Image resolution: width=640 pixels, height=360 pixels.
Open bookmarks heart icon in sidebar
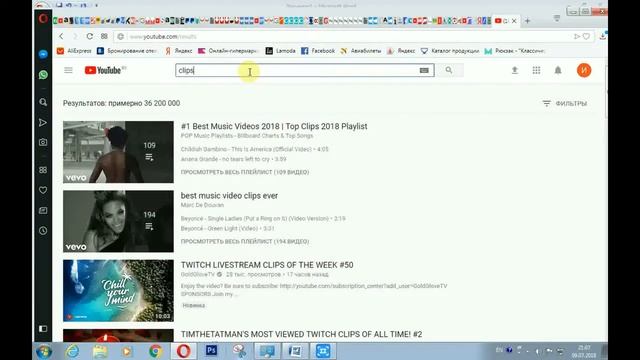tap(43, 190)
